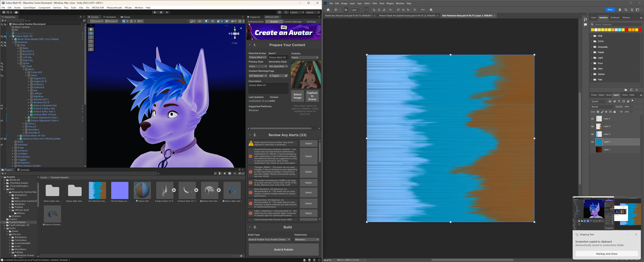Click the Photoshop Home icon
Image resolution: width=644 pixels, height=262 pixels.
pos(328,10)
